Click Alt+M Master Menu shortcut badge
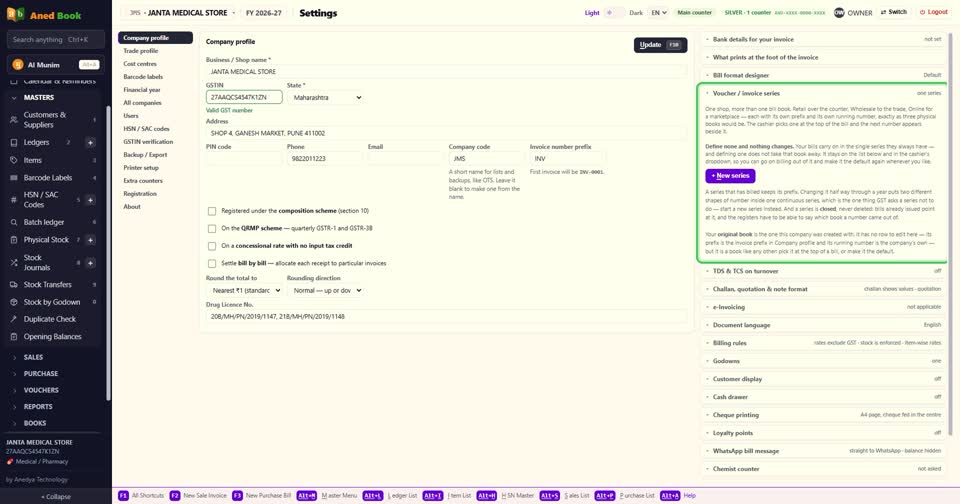Image resolution: width=960 pixels, height=504 pixels. point(307,495)
